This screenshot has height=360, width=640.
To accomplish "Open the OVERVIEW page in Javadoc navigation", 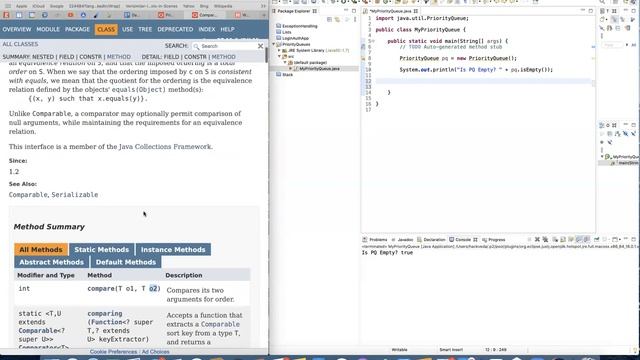I will tap(17, 29).
